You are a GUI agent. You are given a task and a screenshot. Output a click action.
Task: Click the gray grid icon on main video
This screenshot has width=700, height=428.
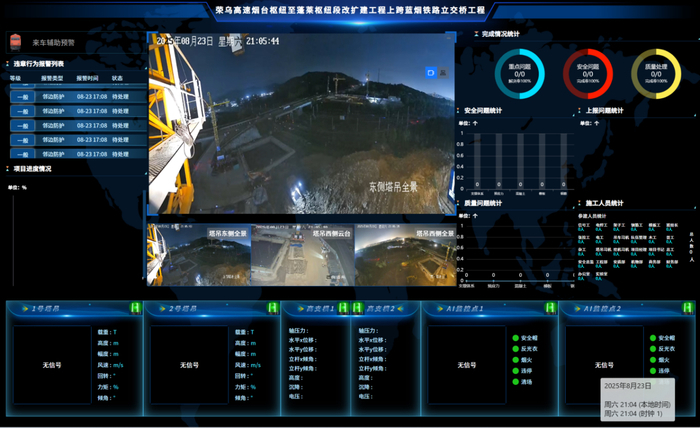[445, 72]
